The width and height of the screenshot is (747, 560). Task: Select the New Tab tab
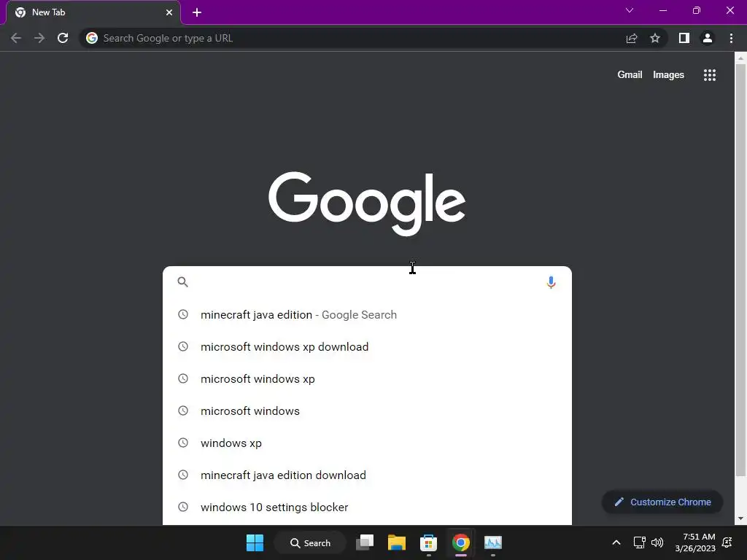93,12
